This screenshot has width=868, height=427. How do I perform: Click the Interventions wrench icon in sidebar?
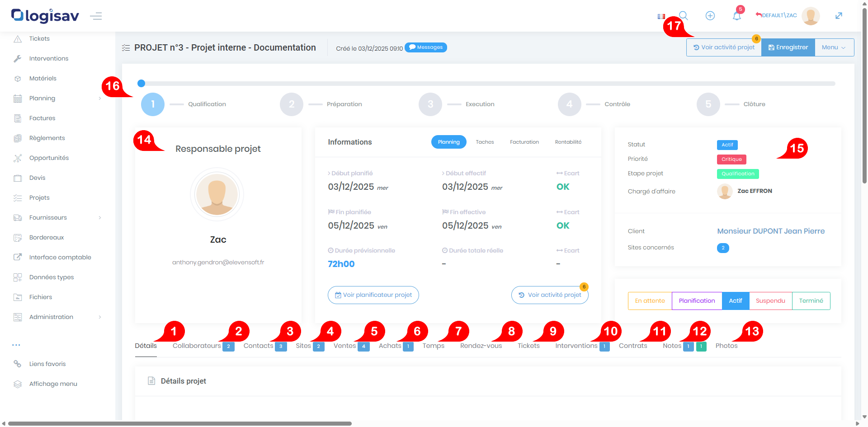point(18,59)
